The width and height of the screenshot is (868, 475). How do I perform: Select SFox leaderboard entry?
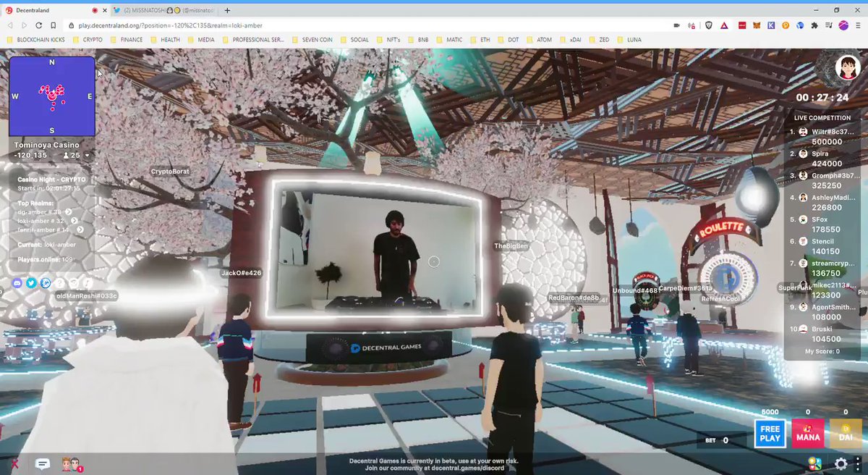pyautogui.click(x=823, y=224)
